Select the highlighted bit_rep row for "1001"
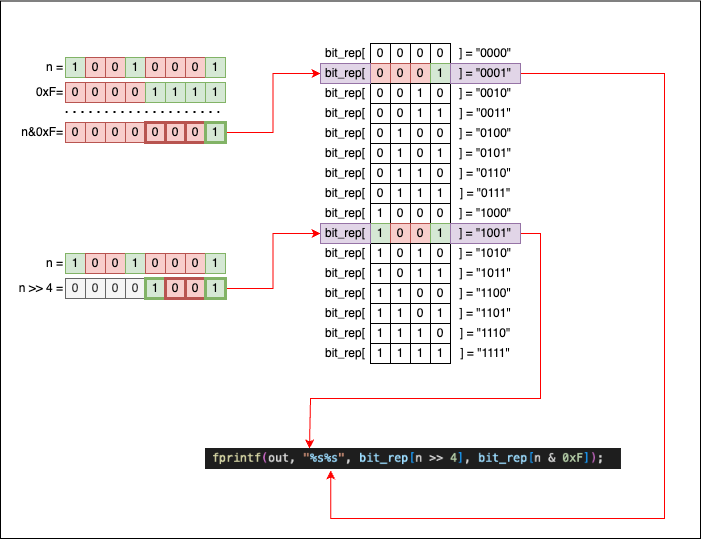Screen dimensions: 701x539 click(420, 233)
